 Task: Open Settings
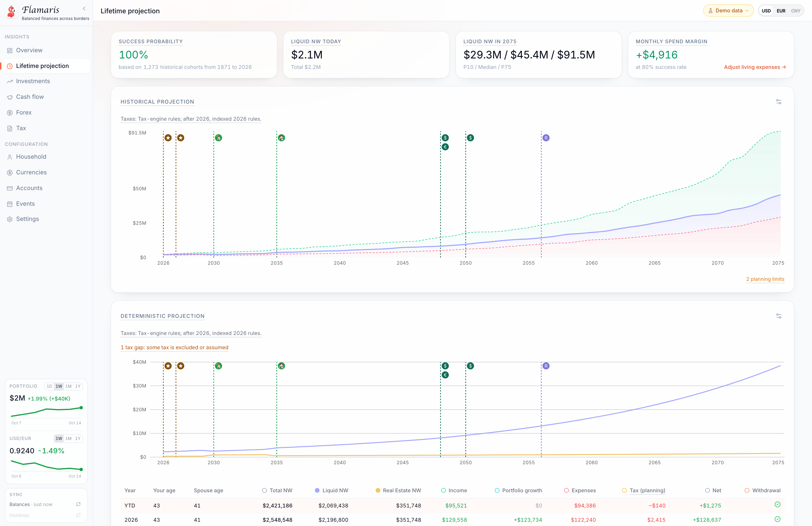pos(46,219)
